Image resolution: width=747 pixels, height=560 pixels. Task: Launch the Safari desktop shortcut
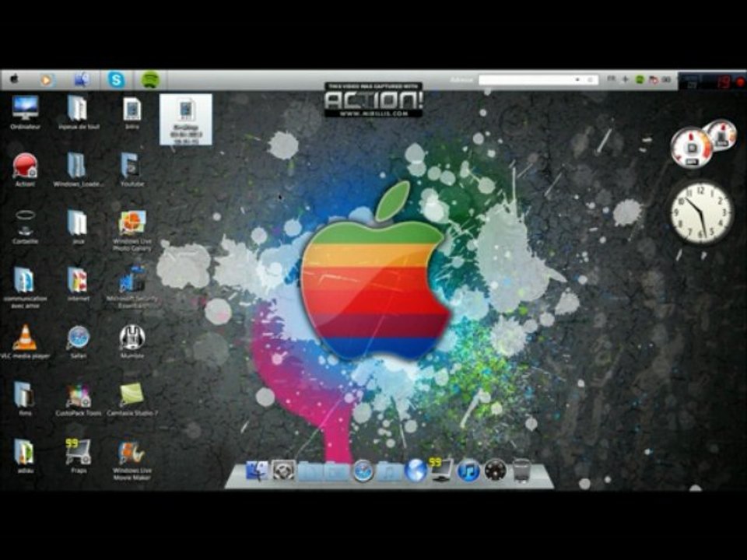78,341
